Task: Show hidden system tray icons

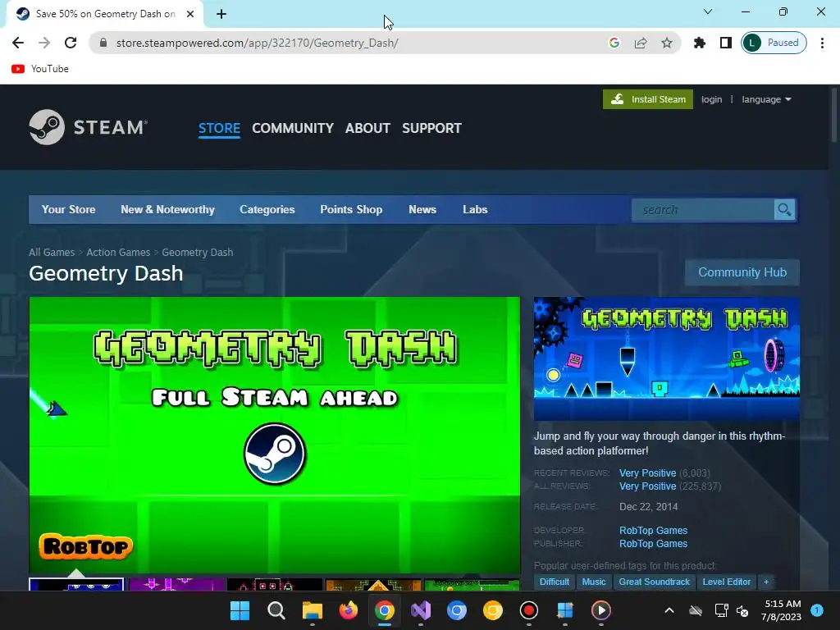Action: [x=669, y=610]
